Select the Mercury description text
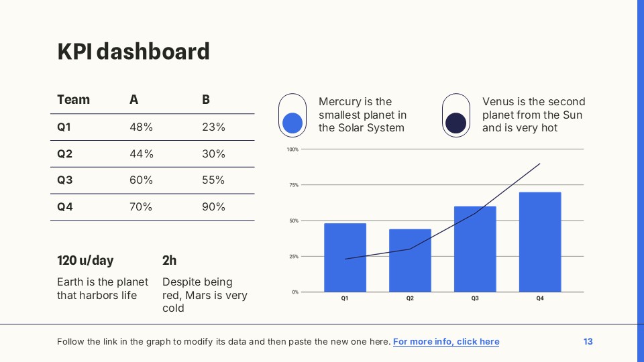644x362 pixels. tap(362, 115)
